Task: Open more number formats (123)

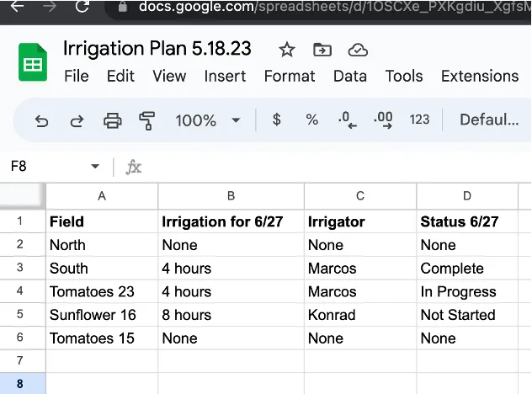Action: [419, 120]
